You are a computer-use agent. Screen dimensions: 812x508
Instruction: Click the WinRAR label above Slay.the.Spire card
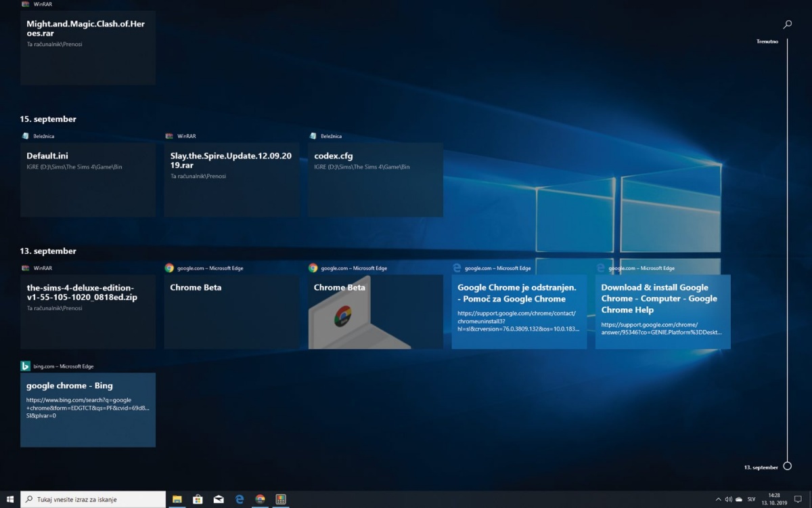[187, 136]
